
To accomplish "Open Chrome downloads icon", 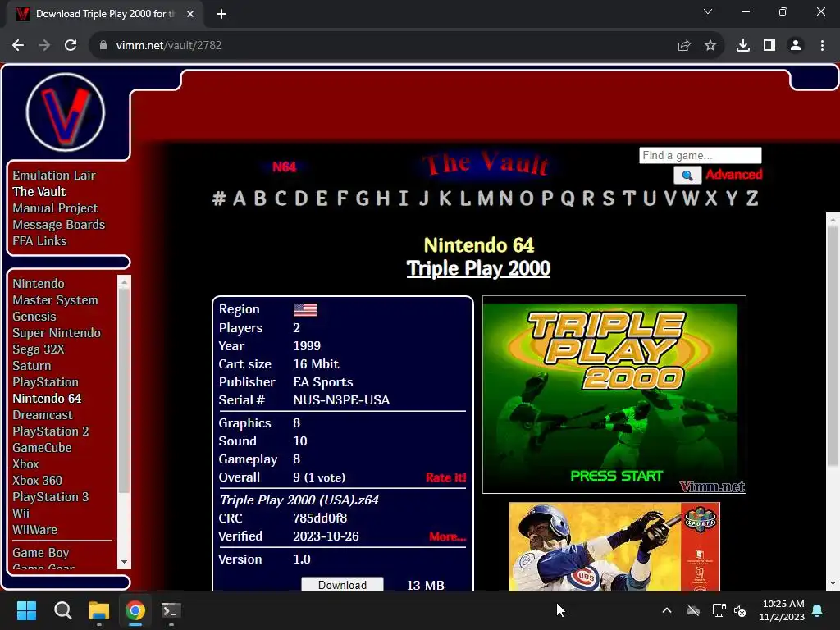I will coord(743,46).
